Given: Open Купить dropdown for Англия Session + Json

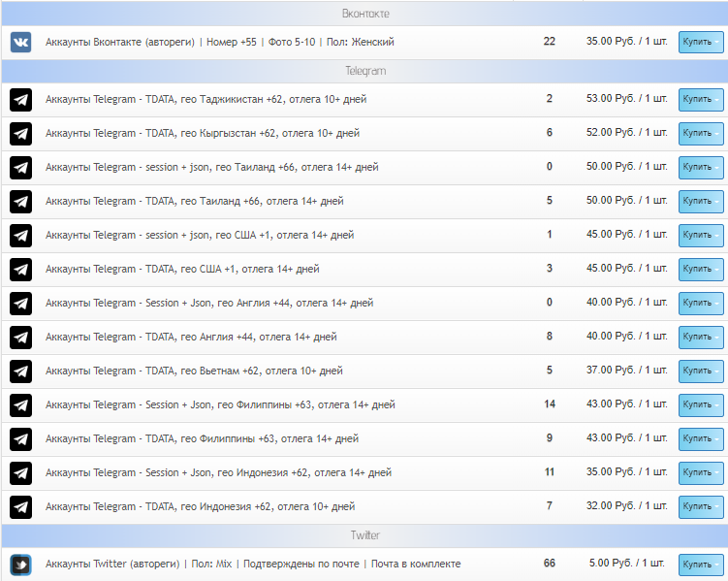Looking at the screenshot, I should point(701,303).
